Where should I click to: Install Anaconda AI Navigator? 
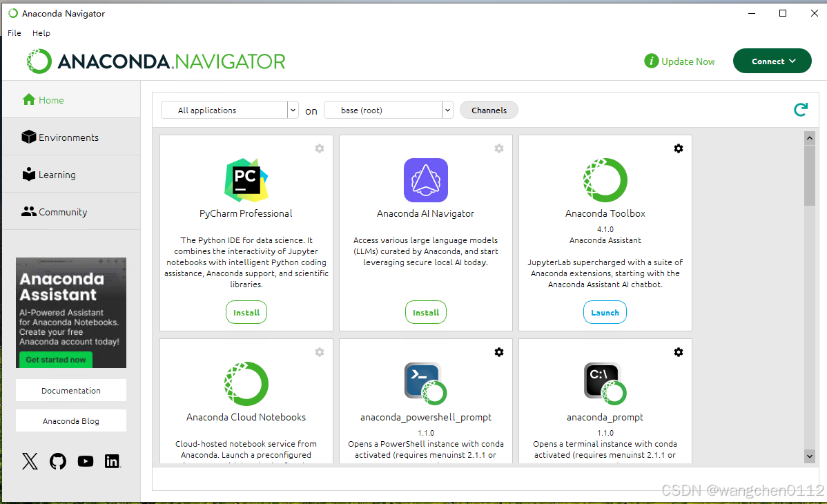[x=426, y=313]
